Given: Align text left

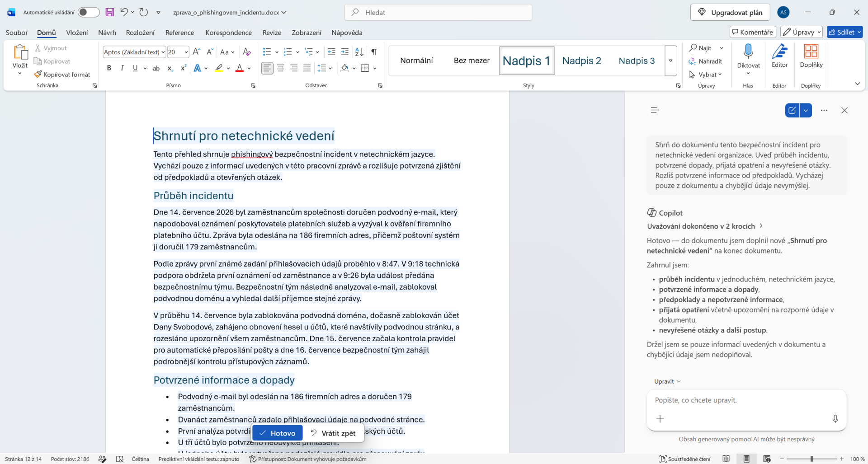Looking at the screenshot, I should (x=267, y=68).
